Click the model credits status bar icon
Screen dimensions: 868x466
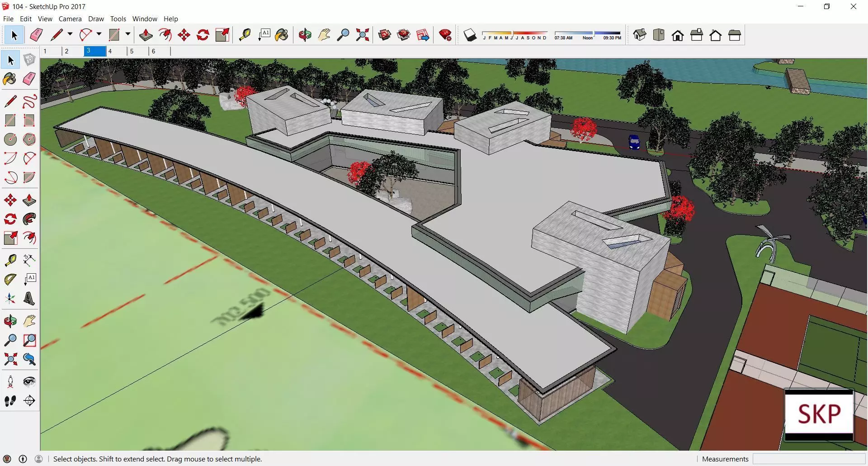[x=23, y=459]
